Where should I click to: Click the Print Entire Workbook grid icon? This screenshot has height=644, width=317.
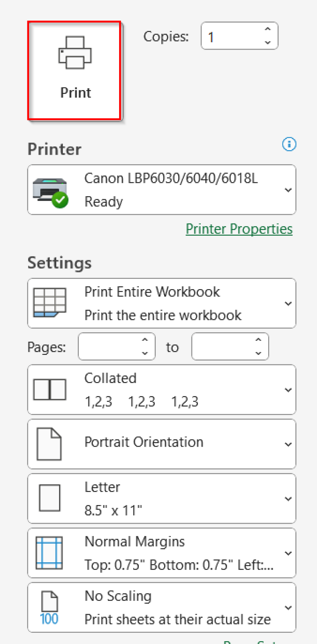click(x=49, y=302)
